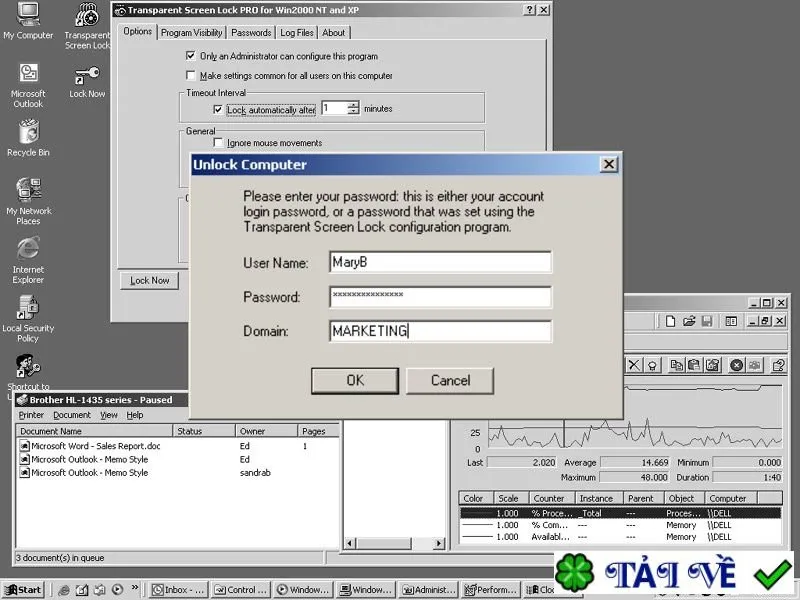The height and width of the screenshot is (600, 800).
Task: Click the Show Desktop quick launch icon
Action: [82, 590]
